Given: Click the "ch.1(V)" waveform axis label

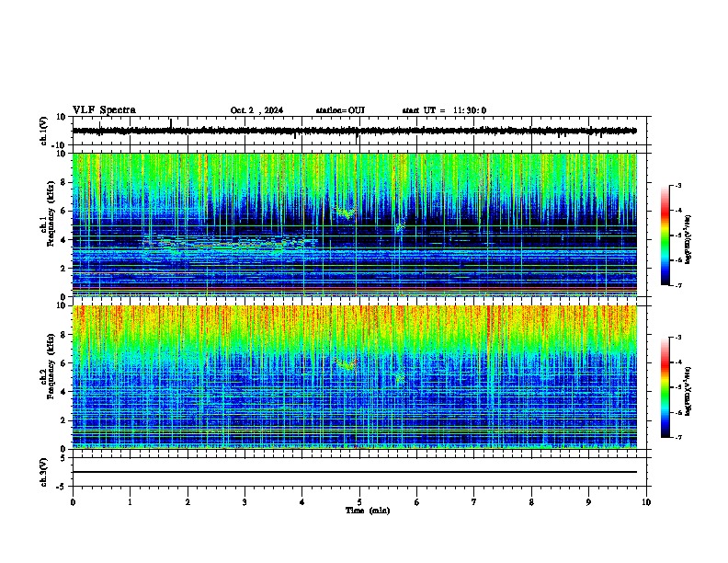Looking at the screenshot, I should 44,131.
